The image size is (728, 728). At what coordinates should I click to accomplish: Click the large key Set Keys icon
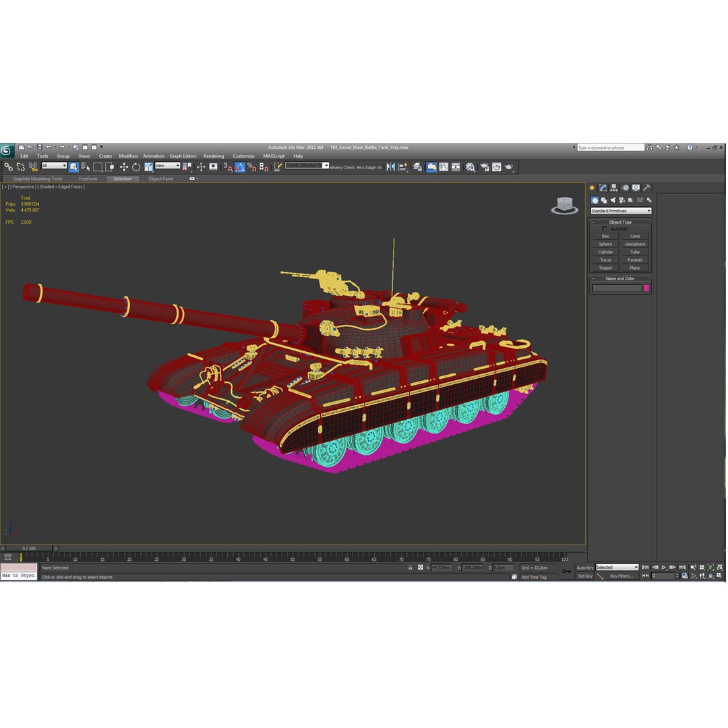tap(566, 572)
